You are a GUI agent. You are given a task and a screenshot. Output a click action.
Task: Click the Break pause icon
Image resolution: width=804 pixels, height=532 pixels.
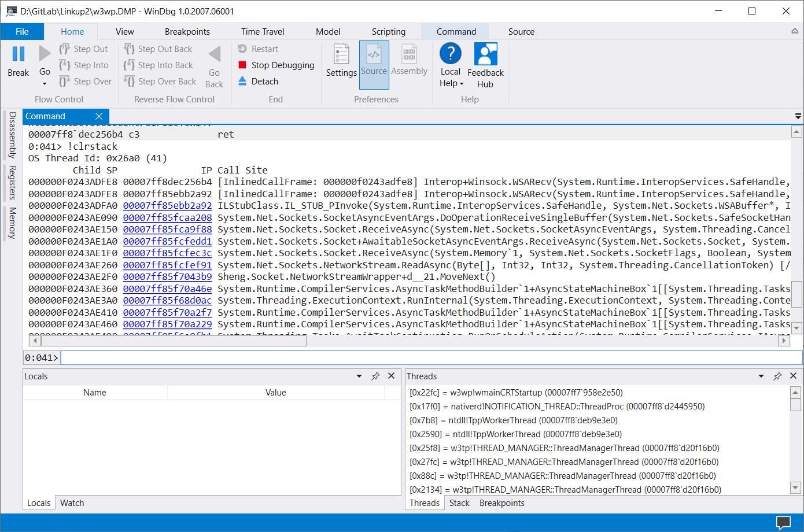pyautogui.click(x=19, y=54)
